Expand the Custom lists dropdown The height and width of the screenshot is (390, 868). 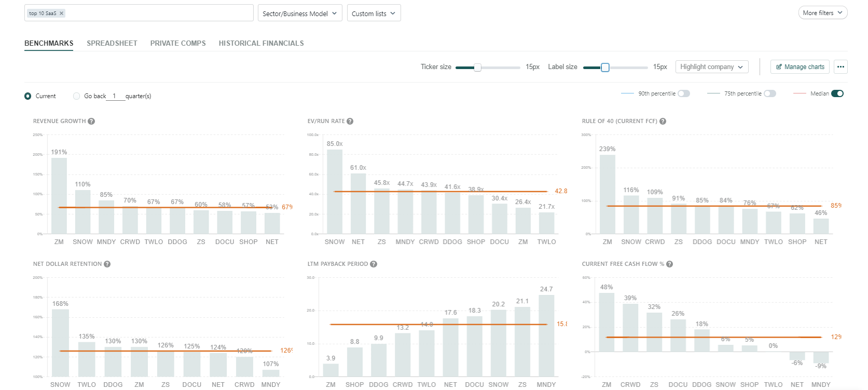374,14
